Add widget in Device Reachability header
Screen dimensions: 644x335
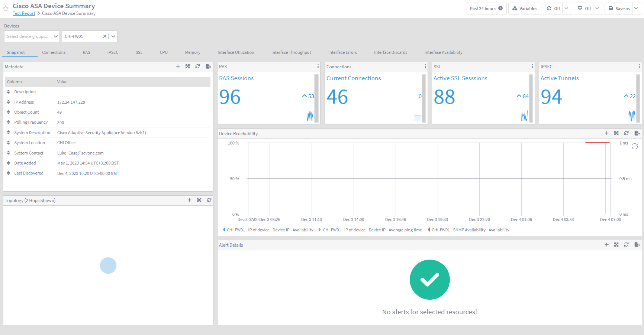(x=606, y=133)
